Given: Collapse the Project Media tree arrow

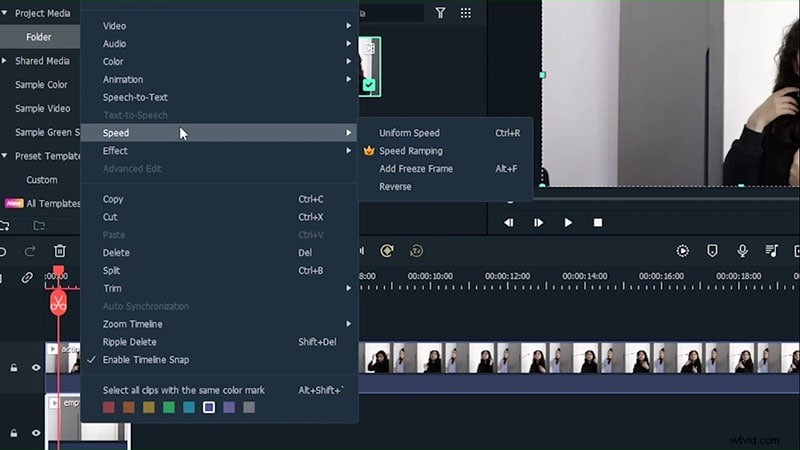Looking at the screenshot, I should 4,13.
